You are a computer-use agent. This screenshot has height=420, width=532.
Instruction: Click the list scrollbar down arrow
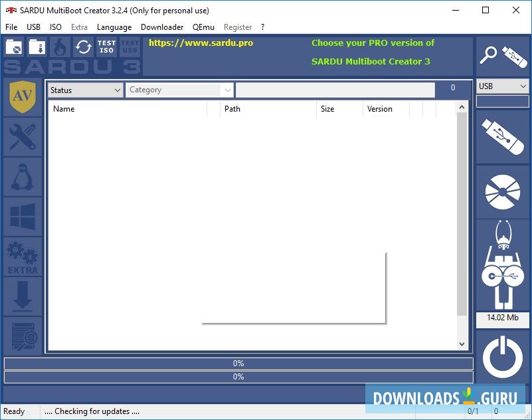462,344
